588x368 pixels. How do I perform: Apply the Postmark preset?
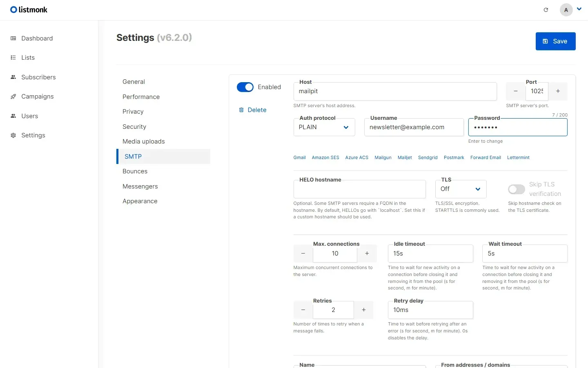(454, 157)
